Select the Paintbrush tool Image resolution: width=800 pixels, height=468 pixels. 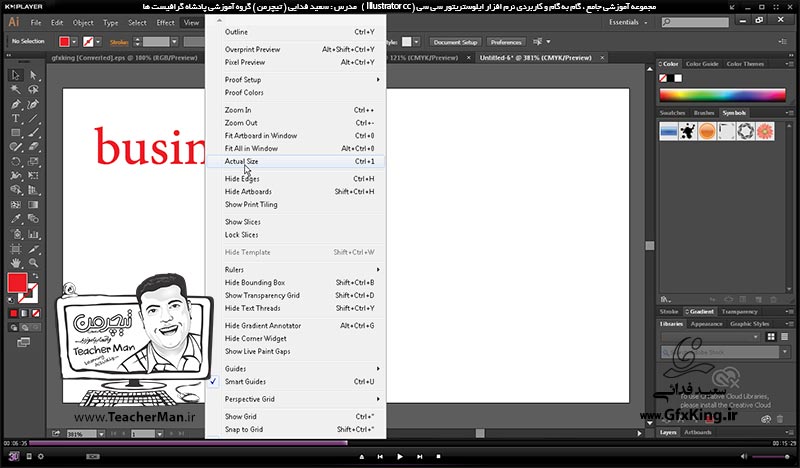coord(33,133)
